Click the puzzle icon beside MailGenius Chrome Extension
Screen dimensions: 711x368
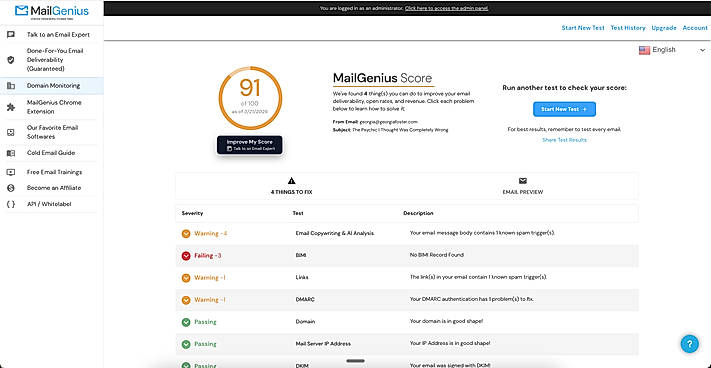11,107
